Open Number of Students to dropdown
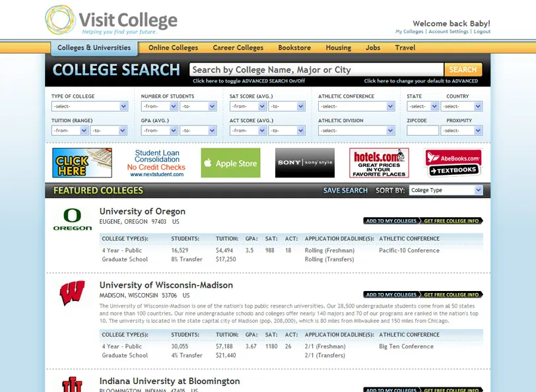The width and height of the screenshot is (536, 392). pyautogui.click(x=198, y=106)
